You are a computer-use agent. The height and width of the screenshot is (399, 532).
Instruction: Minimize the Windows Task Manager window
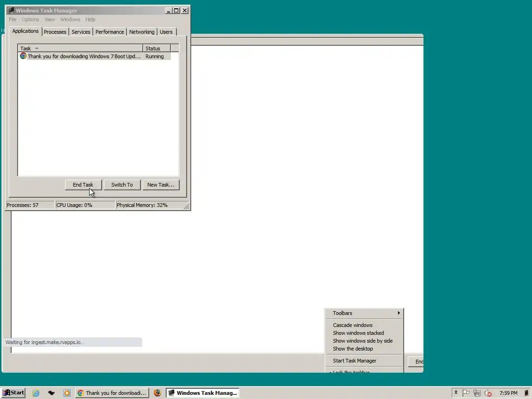169,11
